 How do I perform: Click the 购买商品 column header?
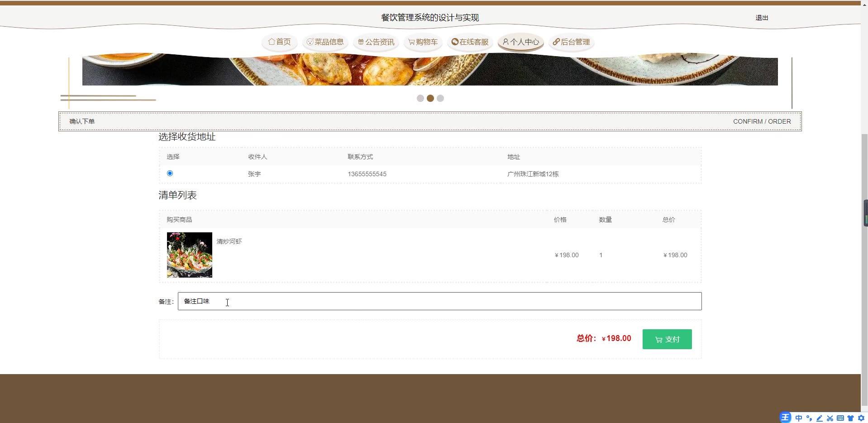pos(179,220)
